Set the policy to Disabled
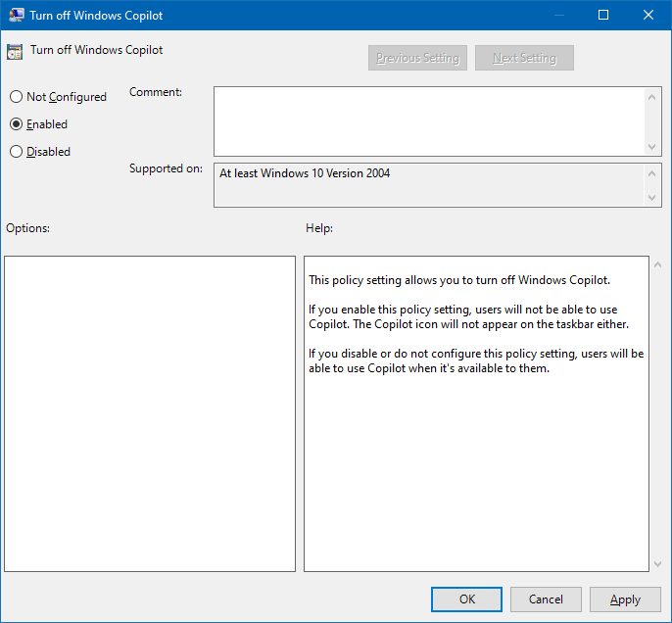 [x=16, y=152]
